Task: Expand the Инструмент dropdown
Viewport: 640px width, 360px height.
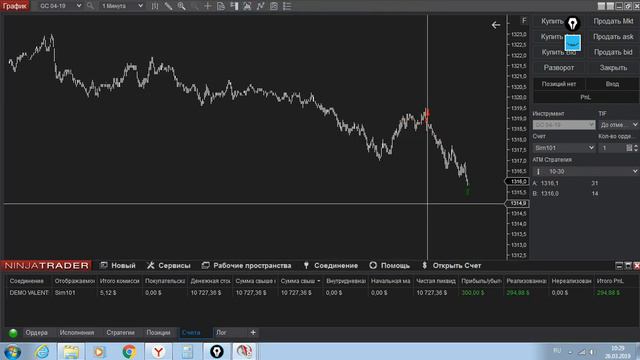Action: coord(564,124)
